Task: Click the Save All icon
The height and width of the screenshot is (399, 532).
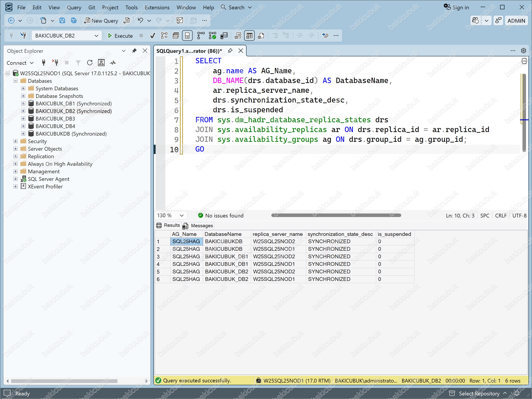Action: pos(74,21)
